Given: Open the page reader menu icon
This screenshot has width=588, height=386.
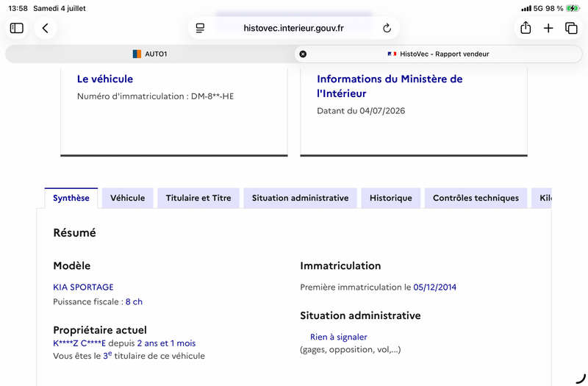Looking at the screenshot, I should pyautogui.click(x=200, y=28).
